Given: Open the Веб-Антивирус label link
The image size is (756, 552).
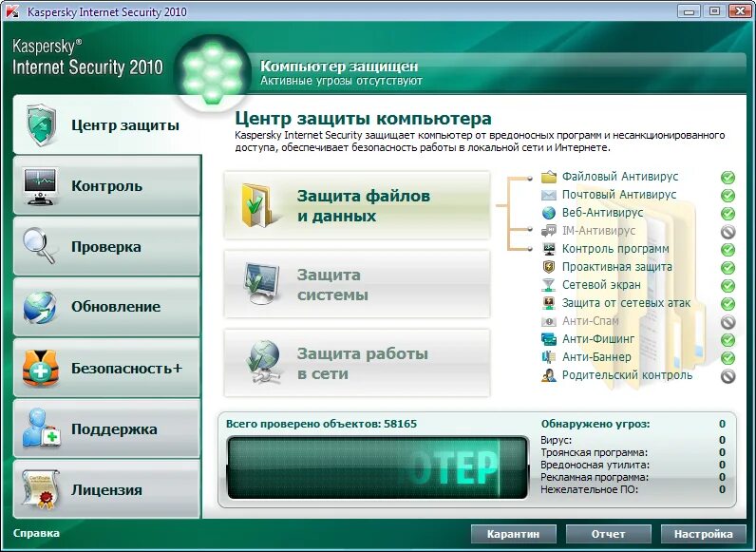Looking at the screenshot, I should pyautogui.click(x=603, y=213).
